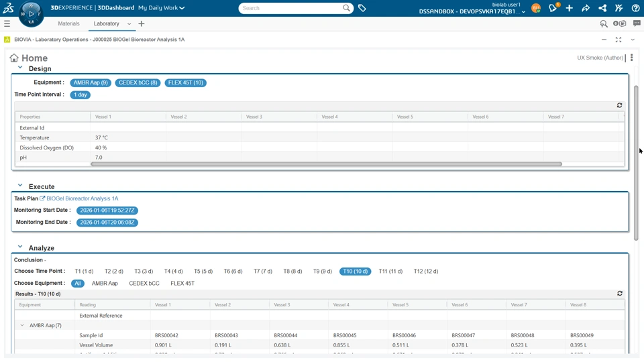
Task: Click the Temperature 37 °C cell
Action: coord(128,137)
